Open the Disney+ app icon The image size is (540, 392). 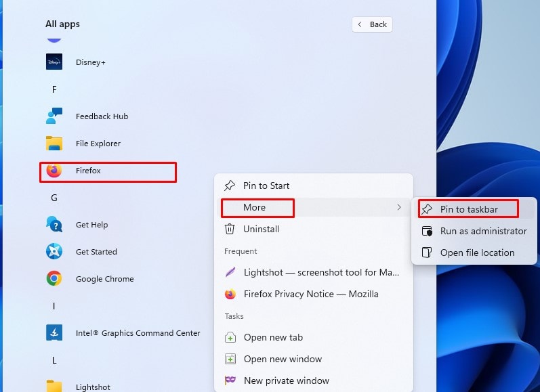coord(54,62)
